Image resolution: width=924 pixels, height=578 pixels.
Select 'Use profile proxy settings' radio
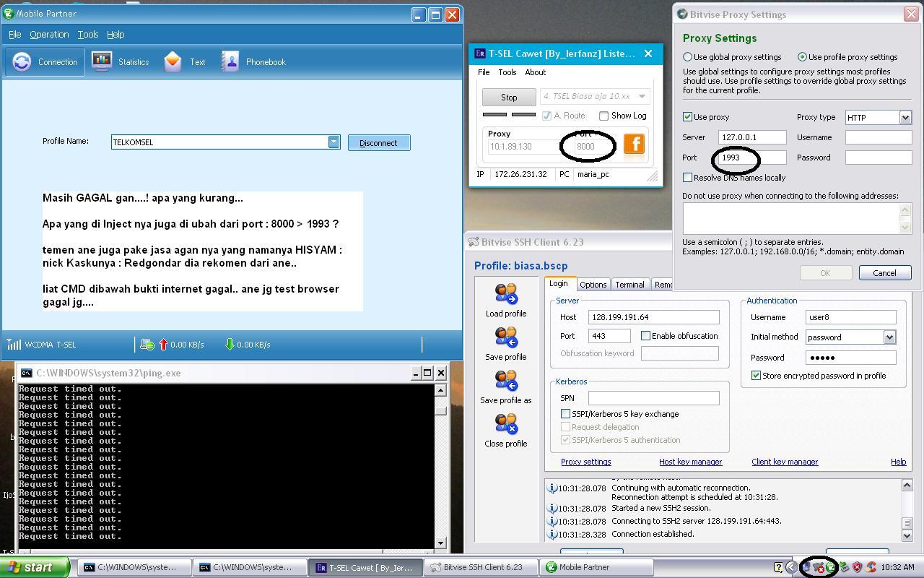click(802, 57)
